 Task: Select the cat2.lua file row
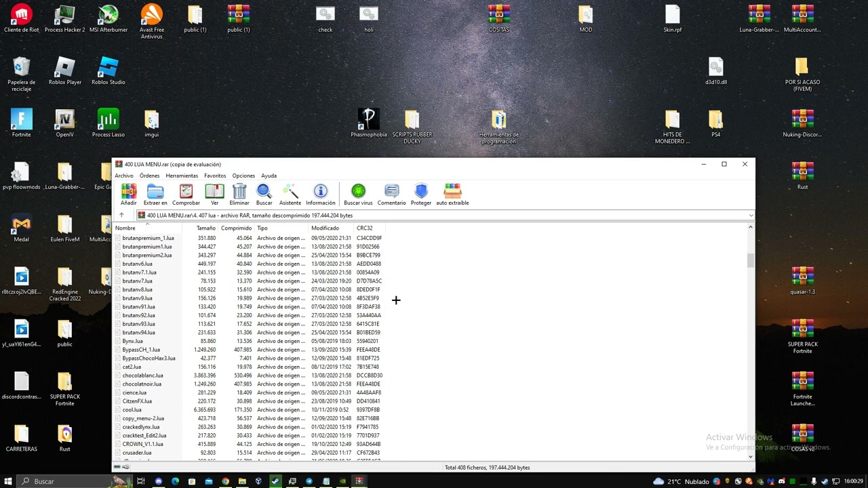(x=250, y=367)
